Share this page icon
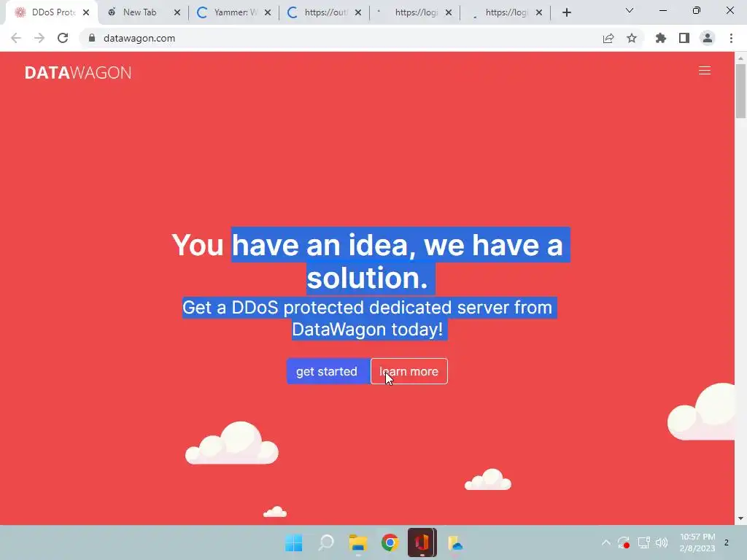Screen dimensions: 747x560 coord(608,38)
